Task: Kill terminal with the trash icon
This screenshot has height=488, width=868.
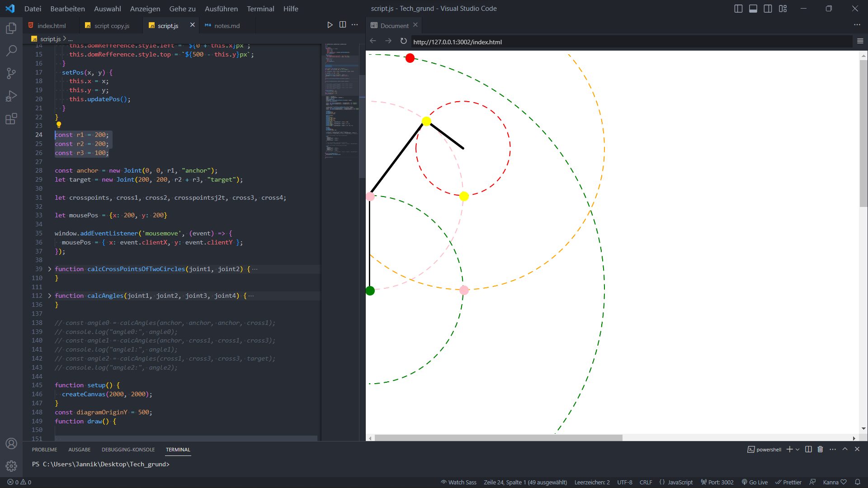Action: click(820, 449)
